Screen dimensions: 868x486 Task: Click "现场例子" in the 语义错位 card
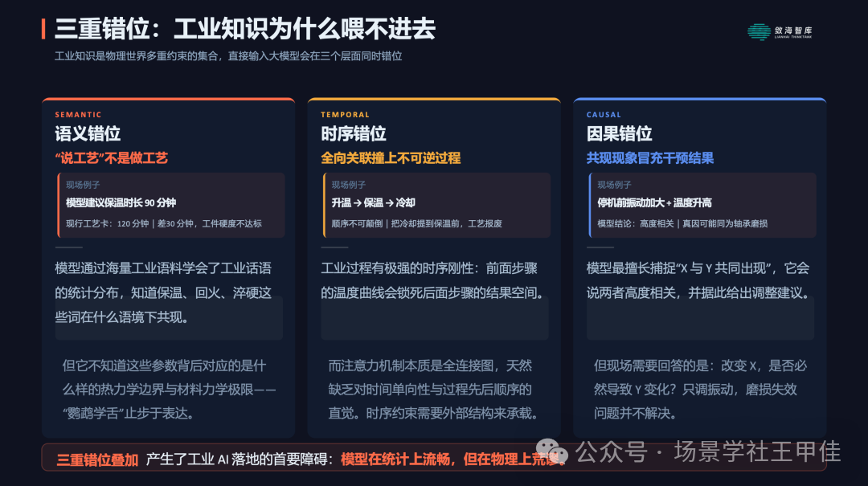pyautogui.click(x=83, y=185)
